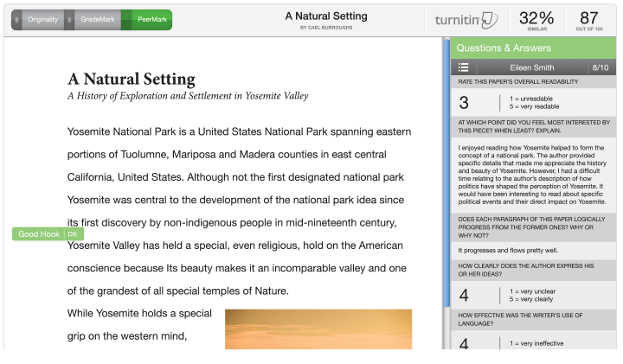
Task: Click the subtitle A History of Exploration and Settlement
Action: coord(188,96)
